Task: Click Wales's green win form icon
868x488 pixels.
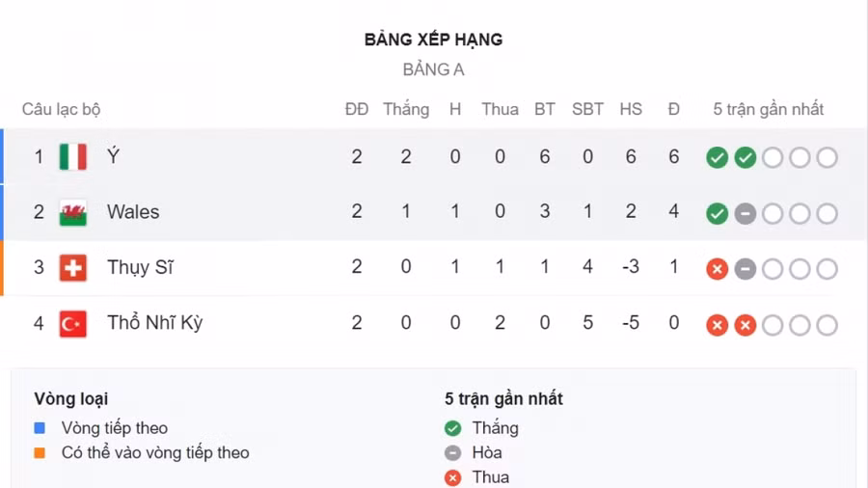Action: [717, 213]
